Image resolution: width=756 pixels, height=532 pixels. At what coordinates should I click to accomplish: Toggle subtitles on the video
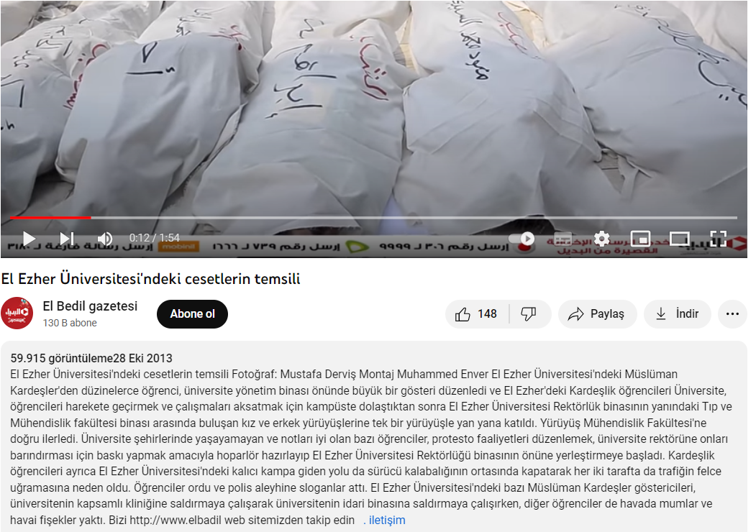pos(563,239)
